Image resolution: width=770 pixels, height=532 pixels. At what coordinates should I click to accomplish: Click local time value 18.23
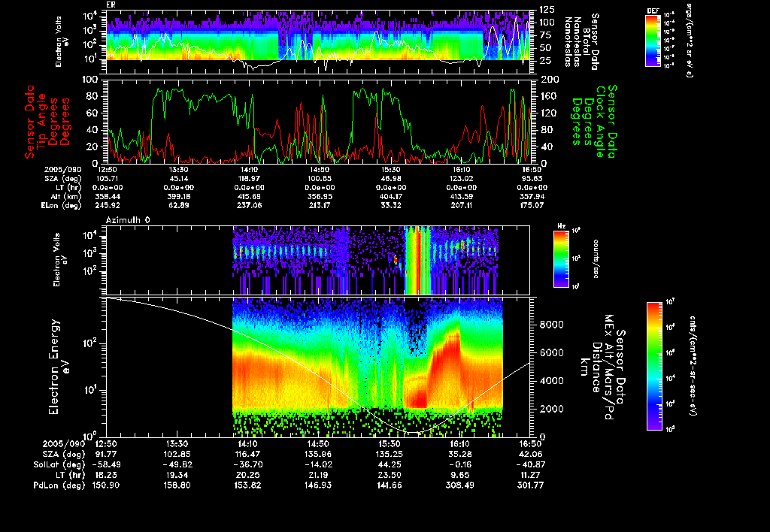(107, 475)
